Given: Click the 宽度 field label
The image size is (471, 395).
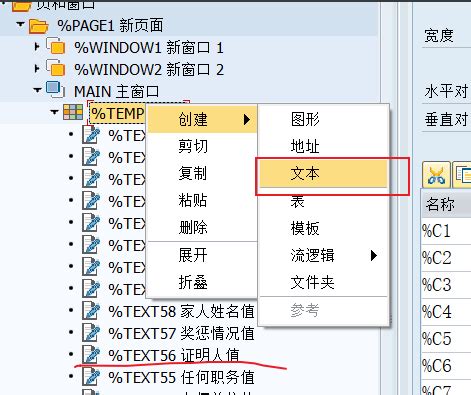Looking at the screenshot, I should click(439, 35).
